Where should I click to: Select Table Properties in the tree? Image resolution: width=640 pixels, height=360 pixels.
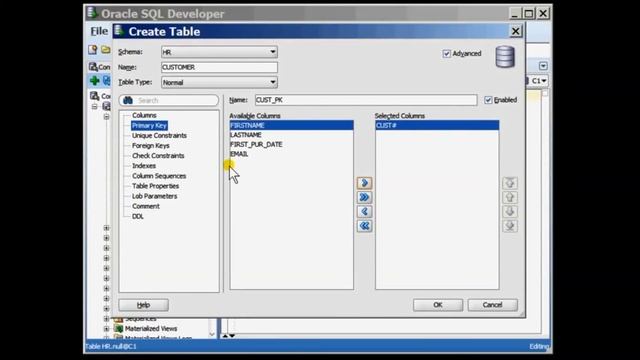[156, 186]
